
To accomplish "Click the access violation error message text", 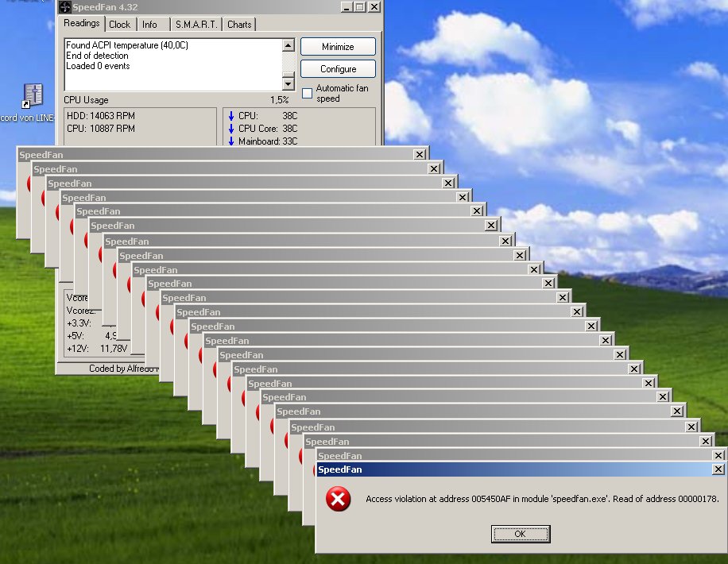I will tap(542, 499).
